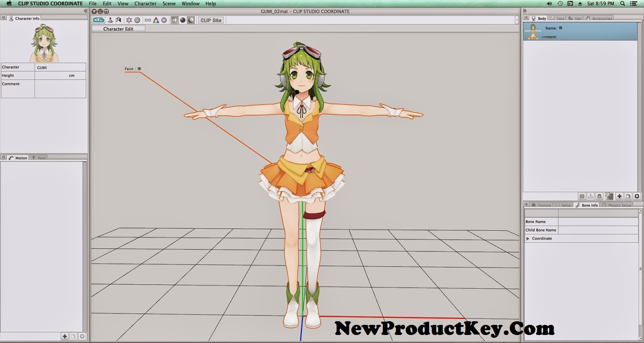Open the Bone Info panel menu icon
This screenshot has height=343, width=644.
click(x=526, y=205)
